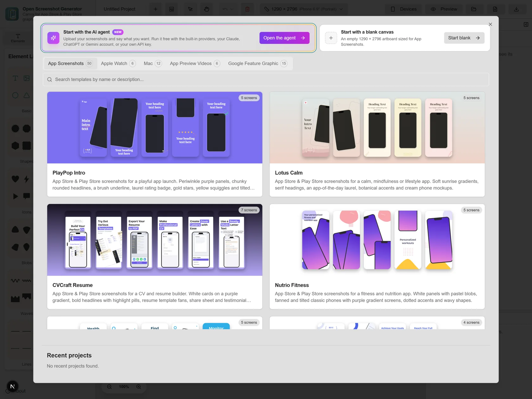Pick the heart icon element
532x399 pixels.
click(15, 179)
